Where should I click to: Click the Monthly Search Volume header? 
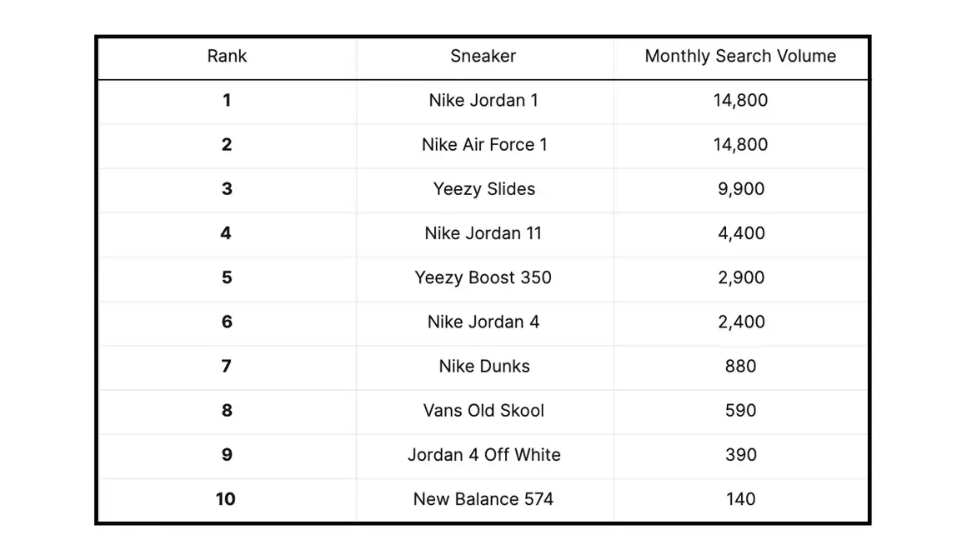pos(740,57)
